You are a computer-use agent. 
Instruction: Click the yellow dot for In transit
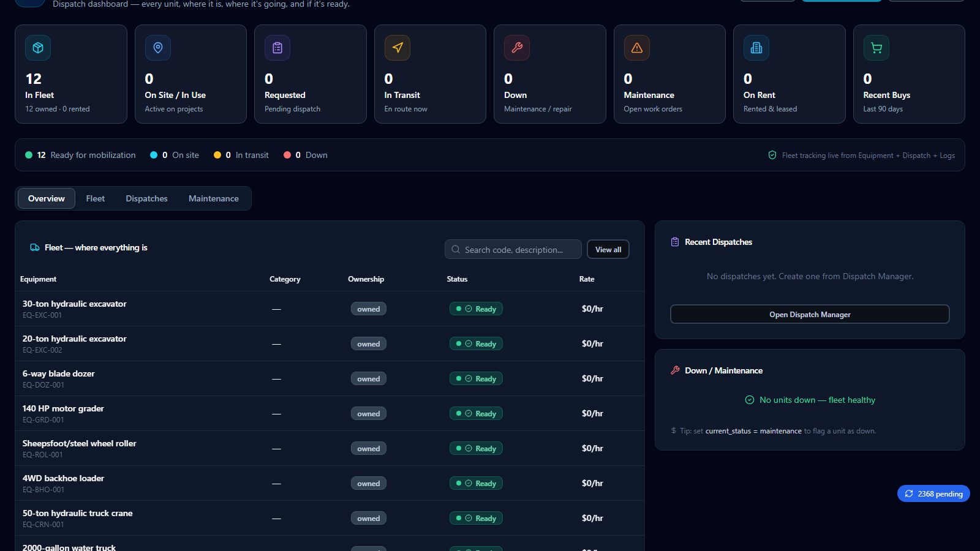[x=217, y=155]
